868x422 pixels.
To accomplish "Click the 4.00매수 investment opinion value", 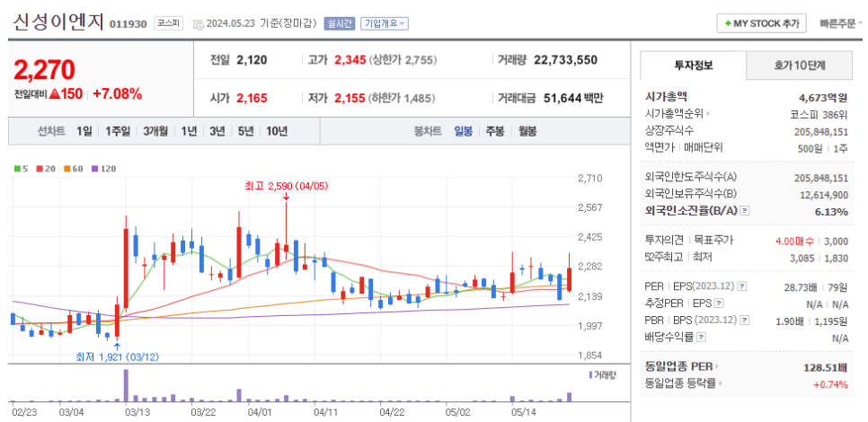I will pos(795,241).
